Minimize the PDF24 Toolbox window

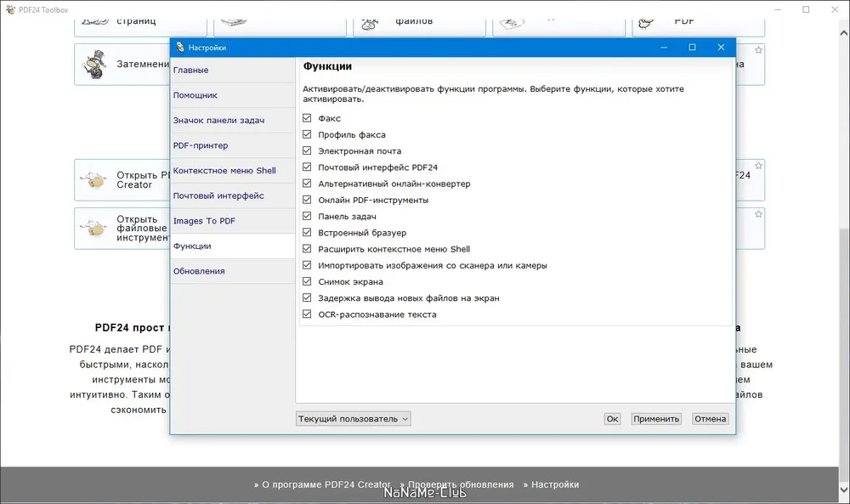(778, 9)
